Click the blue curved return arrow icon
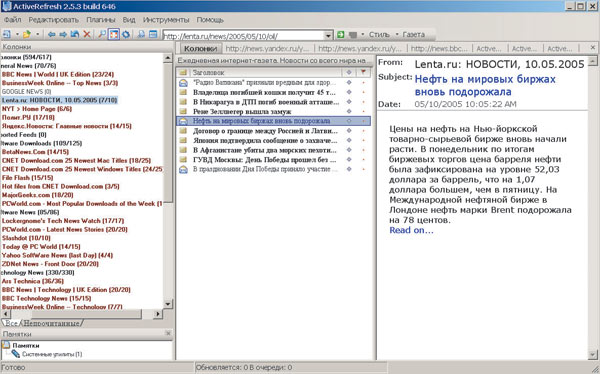Screen dimensions: 600x374 pos(75,34)
